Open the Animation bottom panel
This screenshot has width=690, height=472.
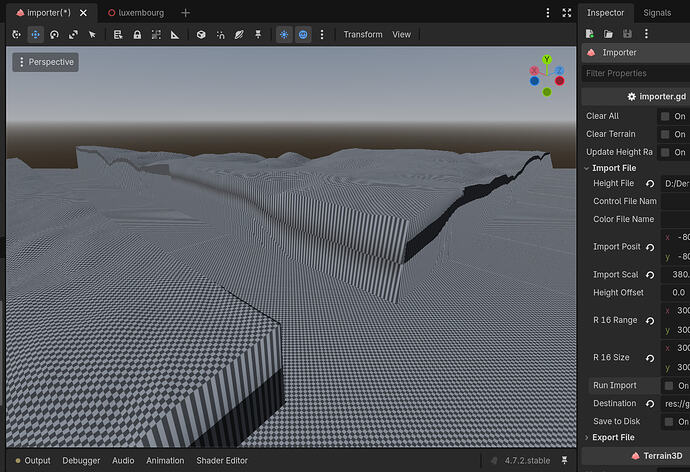165,461
